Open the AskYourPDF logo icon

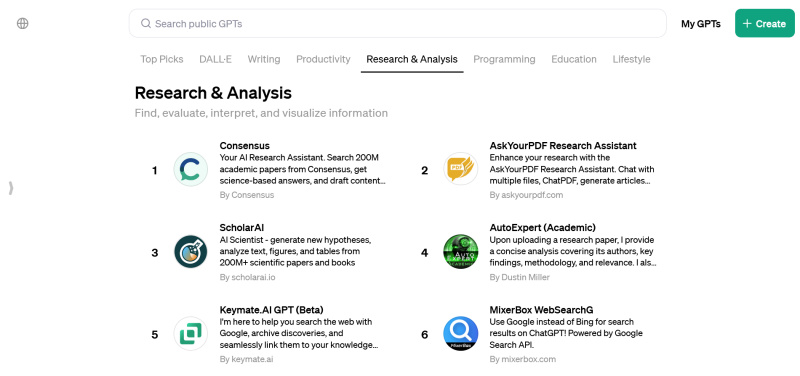click(x=460, y=170)
